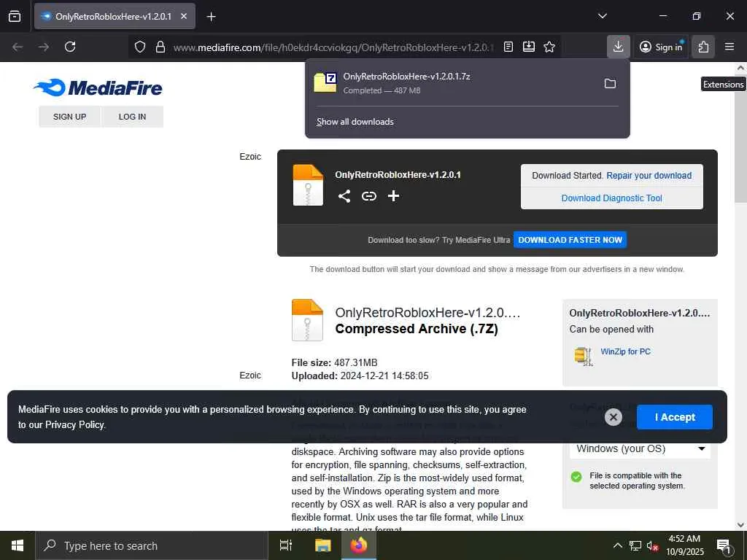This screenshot has height=560, width=747.
Task: Click the MediaFire logo
Action: 98,87
